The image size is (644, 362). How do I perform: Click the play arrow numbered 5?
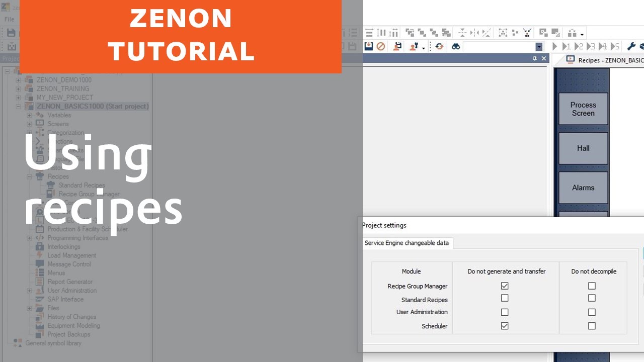point(615,46)
